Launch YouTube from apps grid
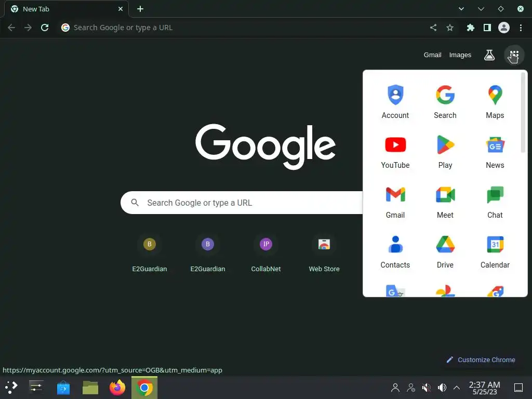Image resolution: width=532 pixels, height=399 pixels. [x=395, y=152]
